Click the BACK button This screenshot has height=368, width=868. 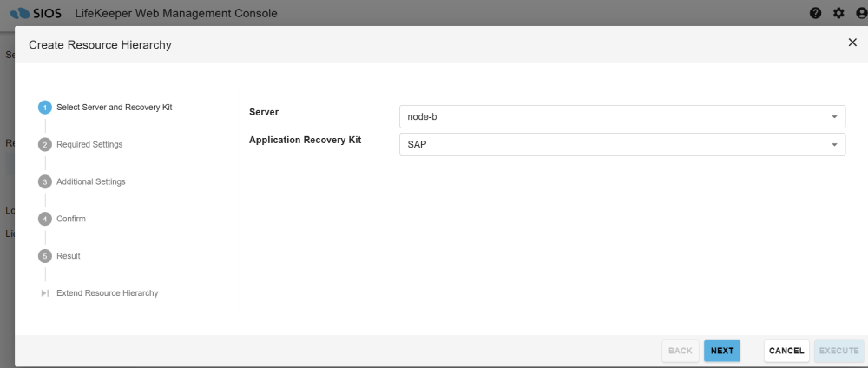click(x=681, y=351)
